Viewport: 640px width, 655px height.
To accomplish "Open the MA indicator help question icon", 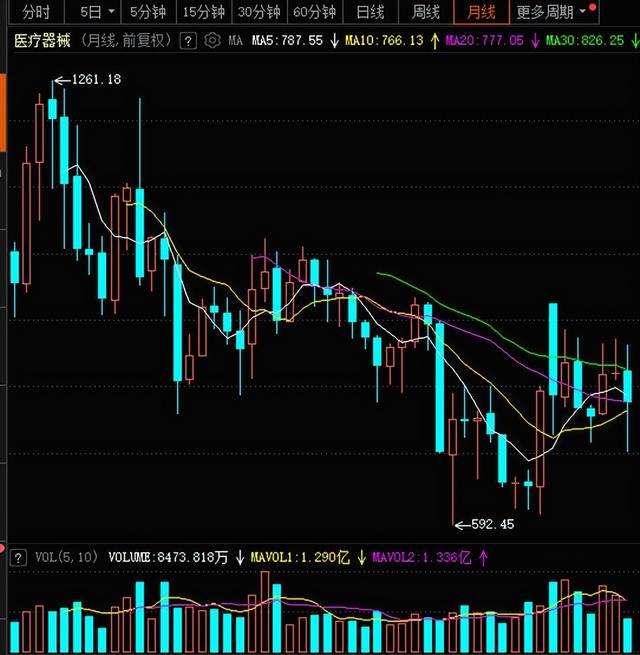I will point(188,41).
